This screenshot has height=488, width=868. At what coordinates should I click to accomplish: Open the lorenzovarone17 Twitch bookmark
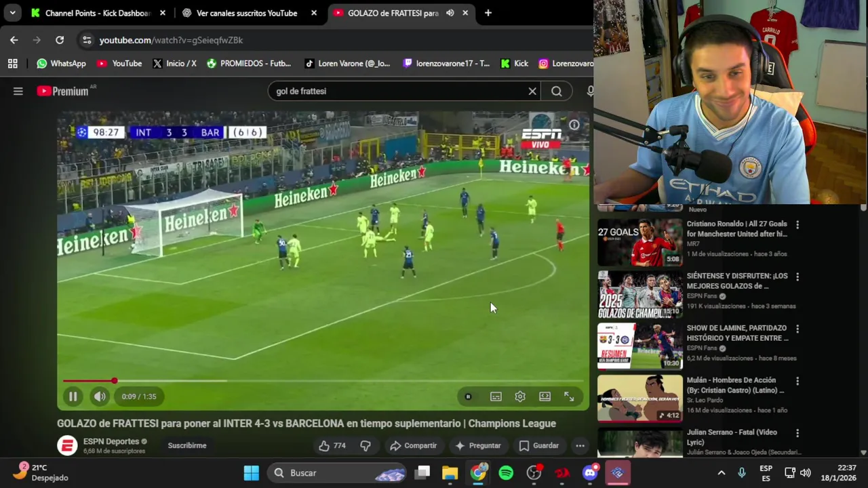coord(446,63)
